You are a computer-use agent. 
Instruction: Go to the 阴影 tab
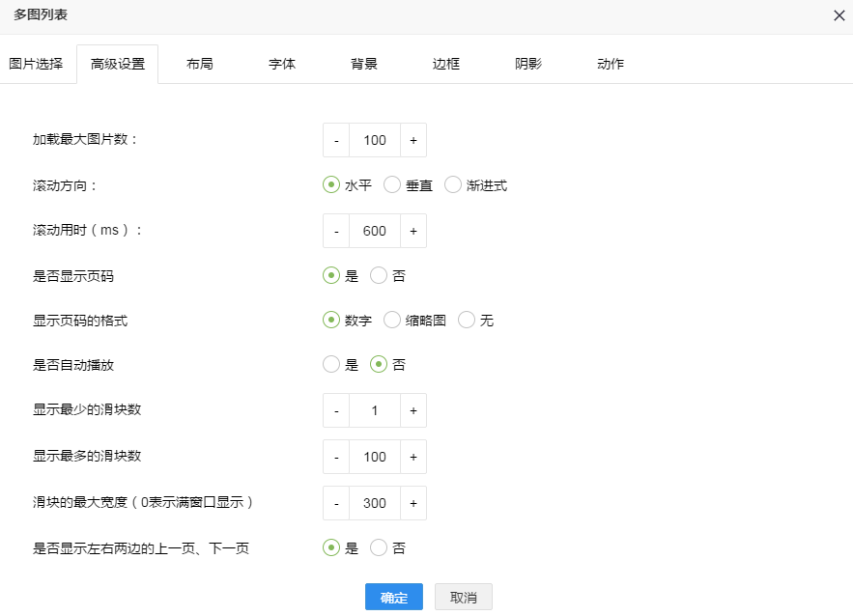528,64
